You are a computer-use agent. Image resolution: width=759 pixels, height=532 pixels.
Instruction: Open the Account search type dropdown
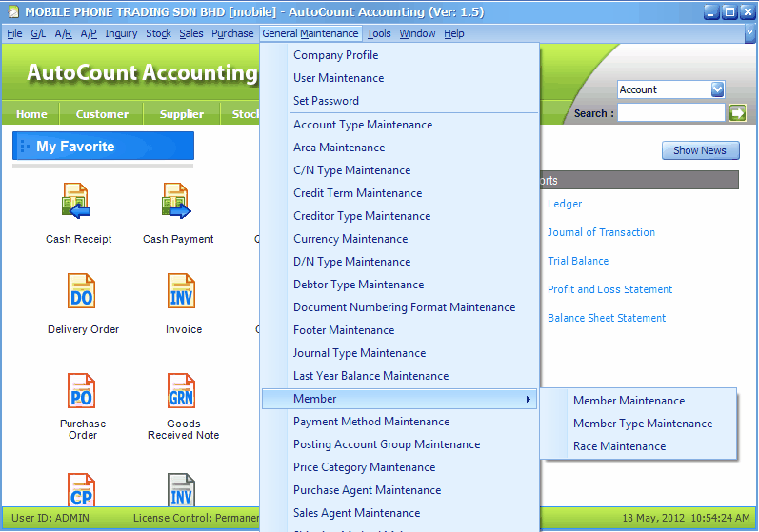(718, 89)
